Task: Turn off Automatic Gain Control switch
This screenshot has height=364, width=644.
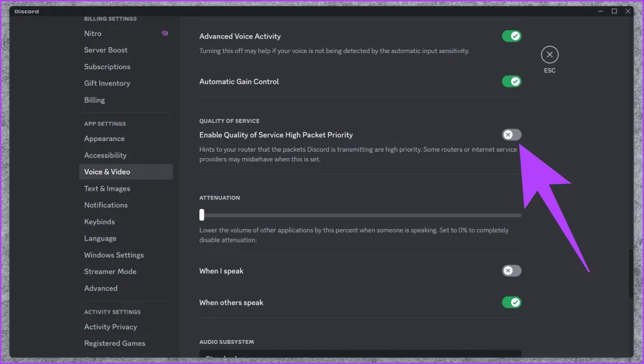Action: pos(511,81)
